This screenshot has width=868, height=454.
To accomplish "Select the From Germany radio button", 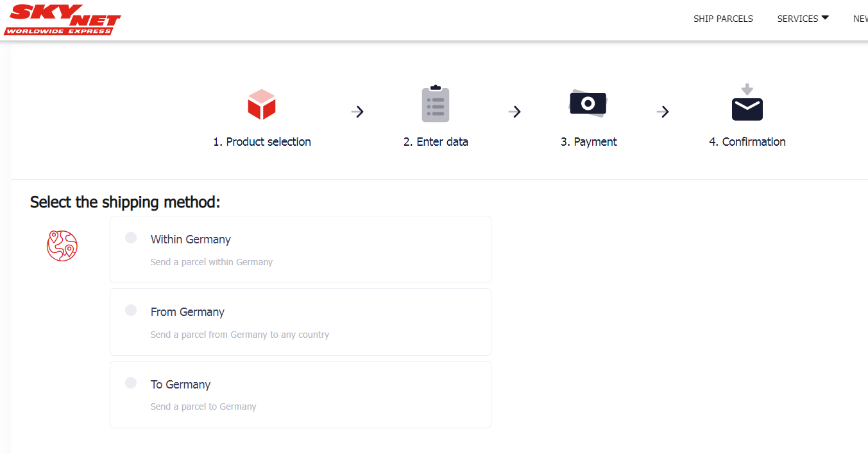I will pyautogui.click(x=131, y=310).
